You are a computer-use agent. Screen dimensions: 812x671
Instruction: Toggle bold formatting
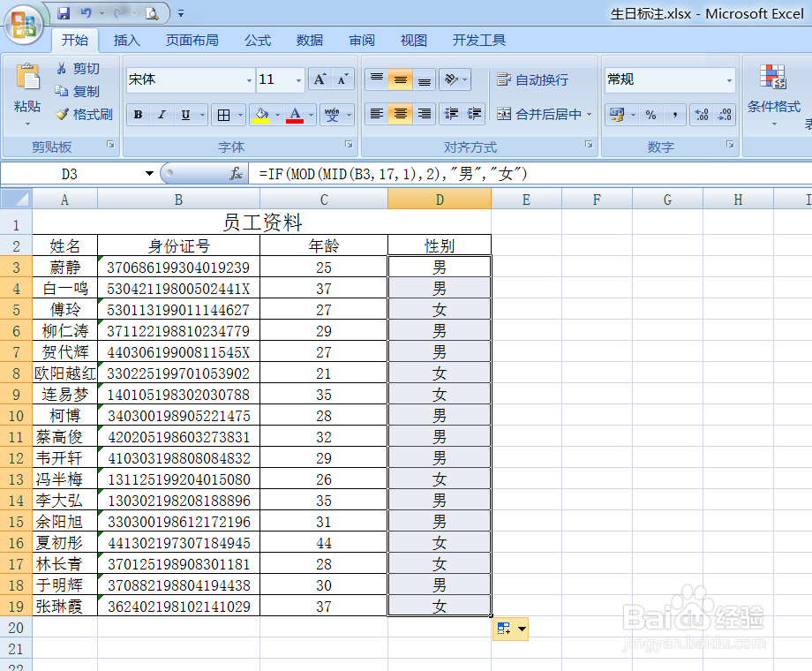click(138, 115)
